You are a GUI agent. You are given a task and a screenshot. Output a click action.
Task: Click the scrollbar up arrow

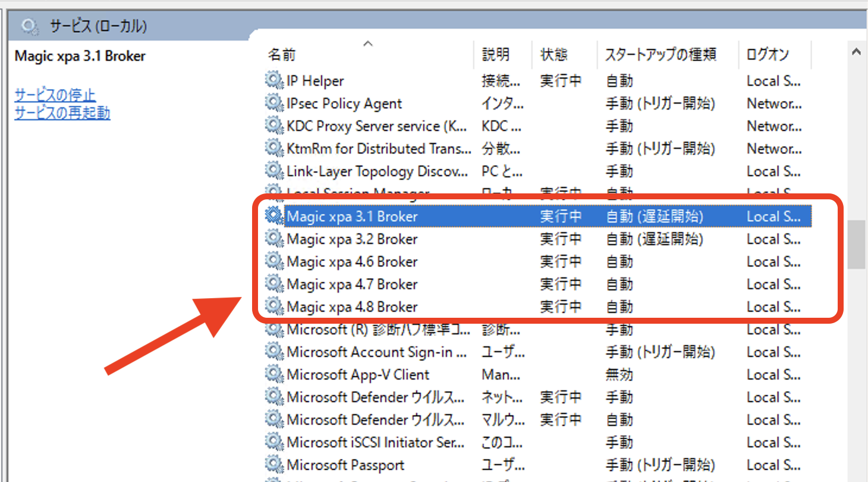[856, 52]
